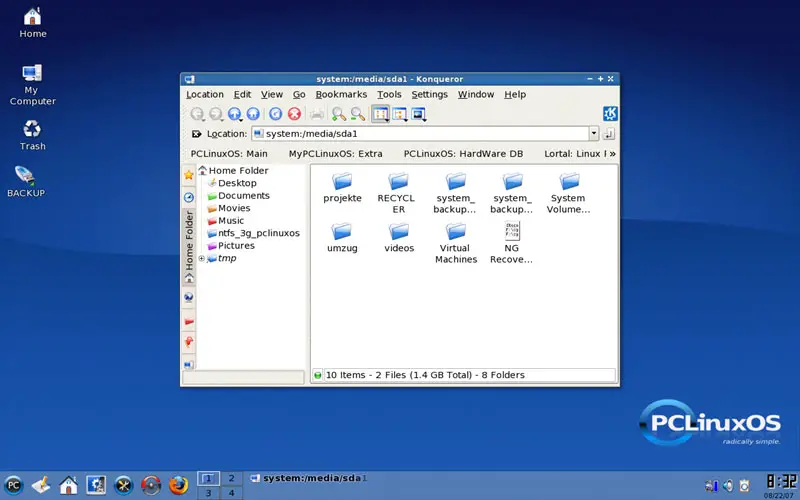This screenshot has height=500, width=800.
Task: Click Go button next to location field
Action: point(609,134)
